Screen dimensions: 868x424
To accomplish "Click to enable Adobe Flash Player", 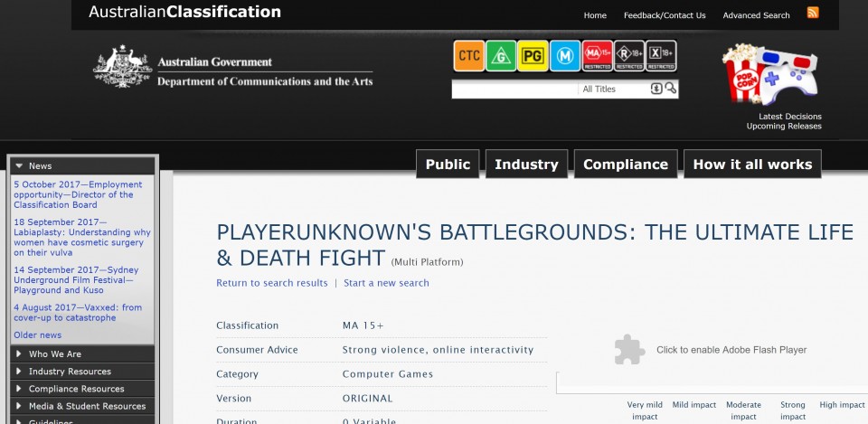I will point(731,350).
